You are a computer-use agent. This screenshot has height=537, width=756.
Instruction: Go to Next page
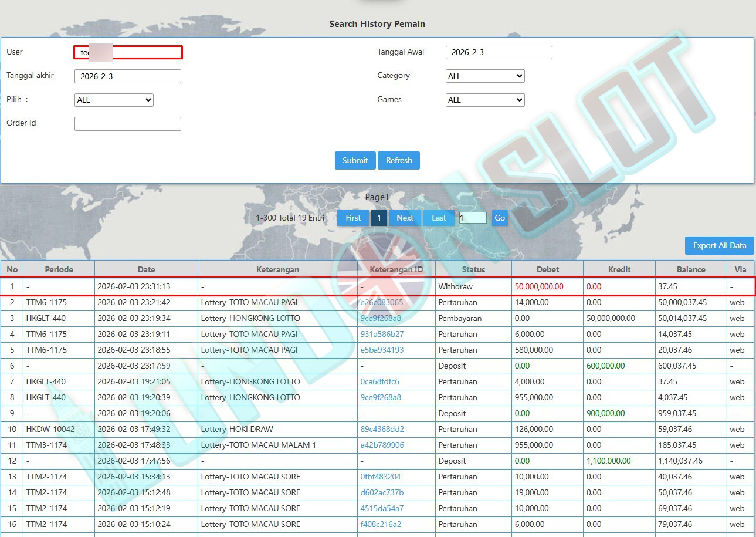pos(405,218)
